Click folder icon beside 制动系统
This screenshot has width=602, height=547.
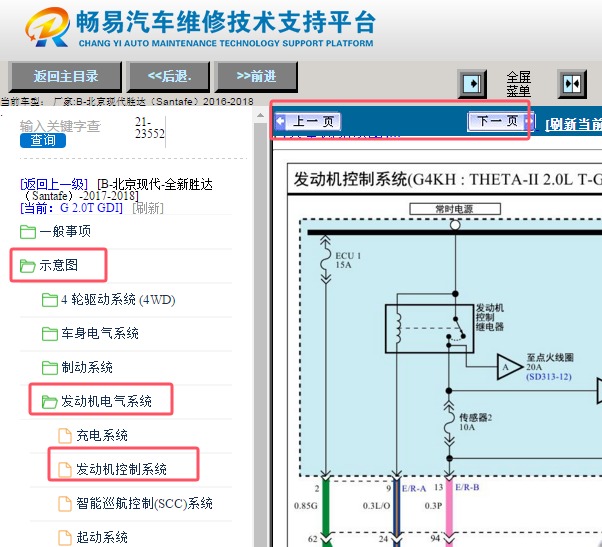50,368
